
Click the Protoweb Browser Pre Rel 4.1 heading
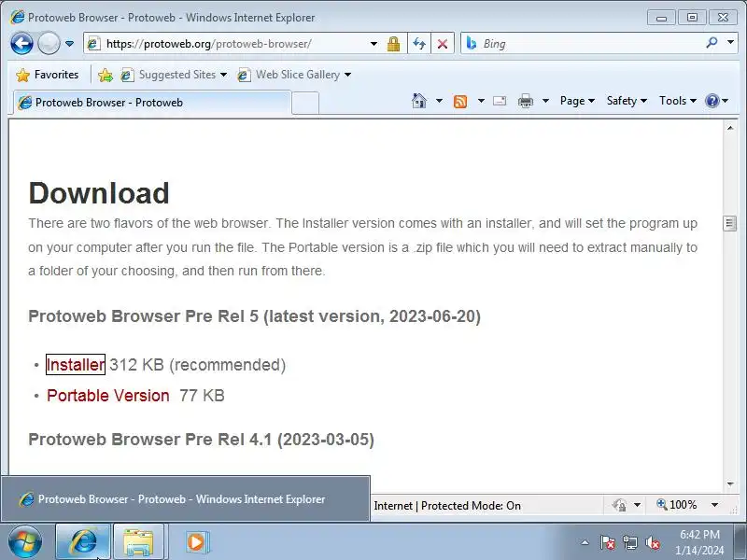[x=201, y=439]
